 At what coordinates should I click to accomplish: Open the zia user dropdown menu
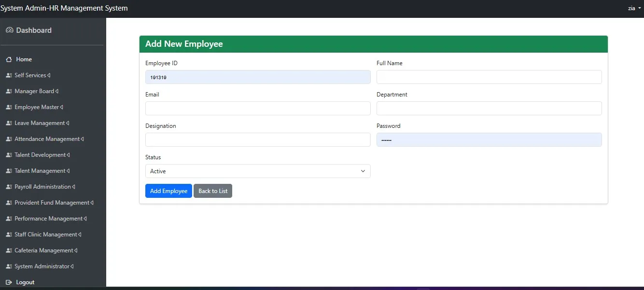pos(634,8)
